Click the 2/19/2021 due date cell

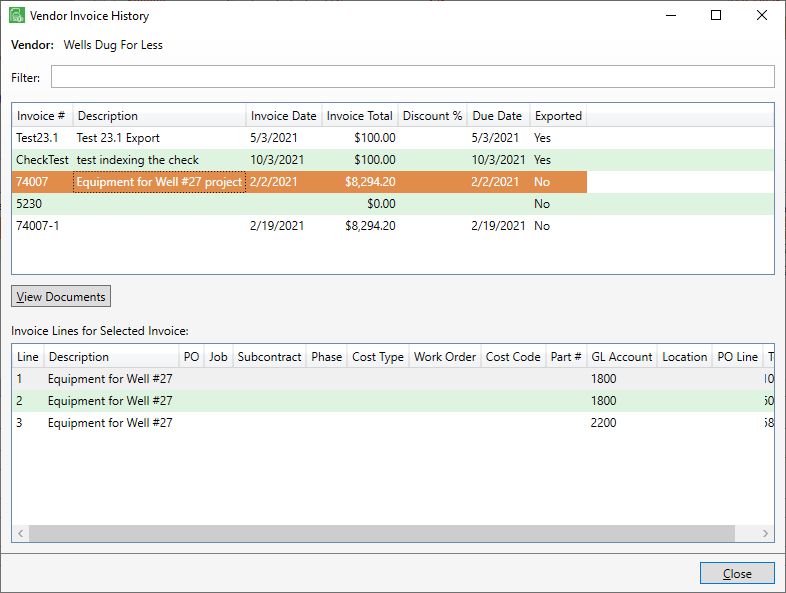(498, 226)
